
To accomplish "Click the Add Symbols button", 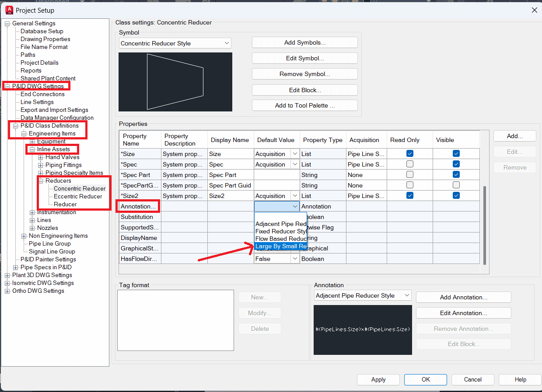I will click(305, 42).
